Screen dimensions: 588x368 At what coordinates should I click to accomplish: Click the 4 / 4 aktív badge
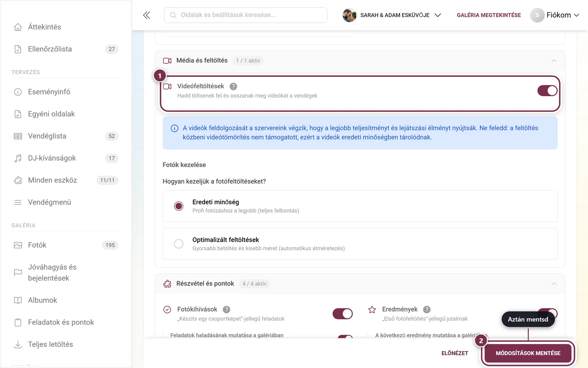click(x=254, y=284)
